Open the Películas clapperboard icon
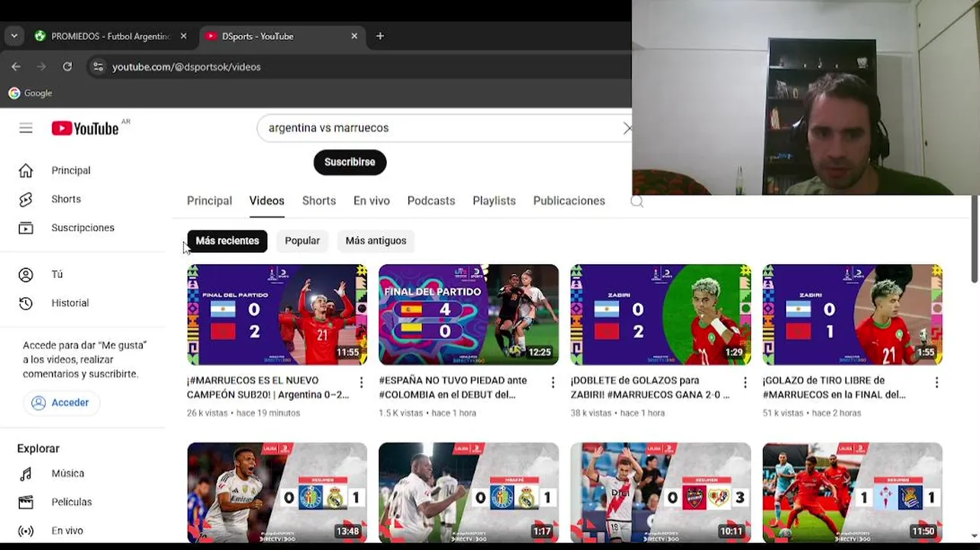This screenshot has height=550, width=980. point(26,502)
